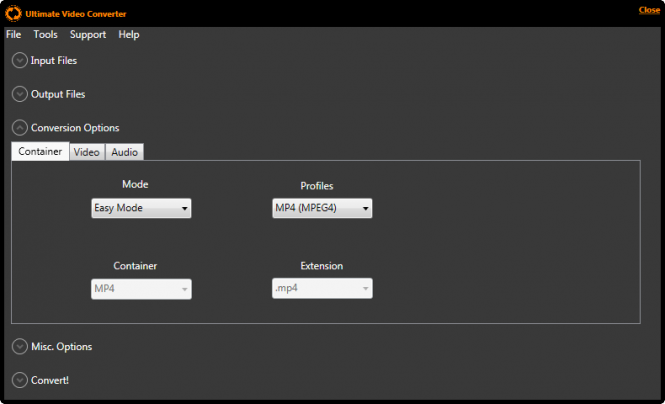Click the Ultimate Video Converter logo icon
Image resolution: width=665 pixels, height=404 pixels.
(x=13, y=14)
